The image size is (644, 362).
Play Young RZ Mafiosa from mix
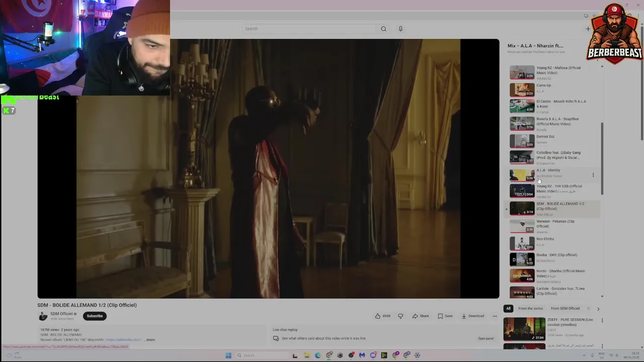click(x=553, y=73)
